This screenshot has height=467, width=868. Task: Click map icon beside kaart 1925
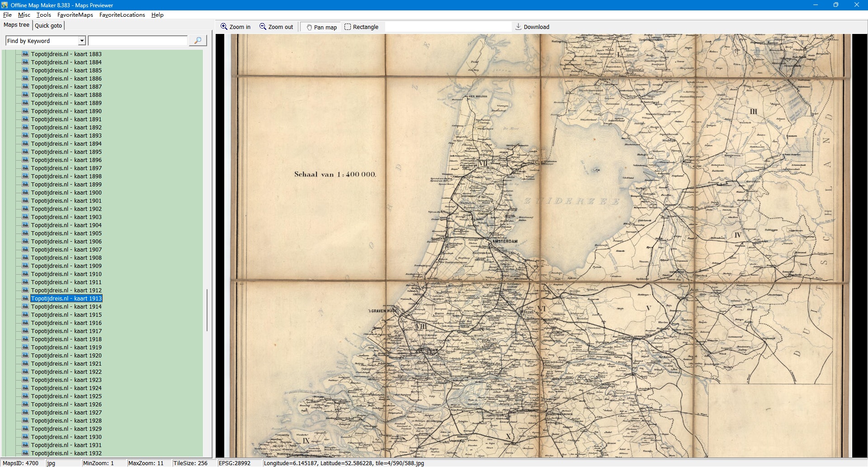pyautogui.click(x=25, y=396)
